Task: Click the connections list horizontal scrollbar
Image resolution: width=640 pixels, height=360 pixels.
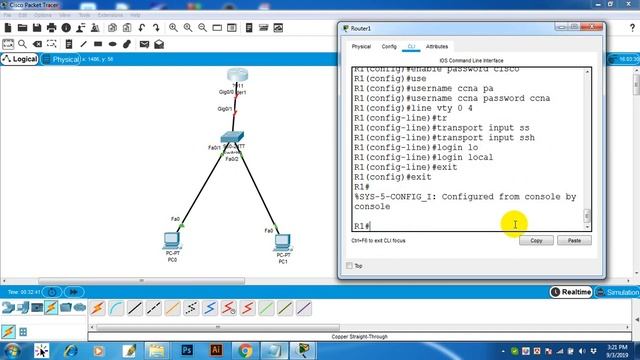Action: 218,327
